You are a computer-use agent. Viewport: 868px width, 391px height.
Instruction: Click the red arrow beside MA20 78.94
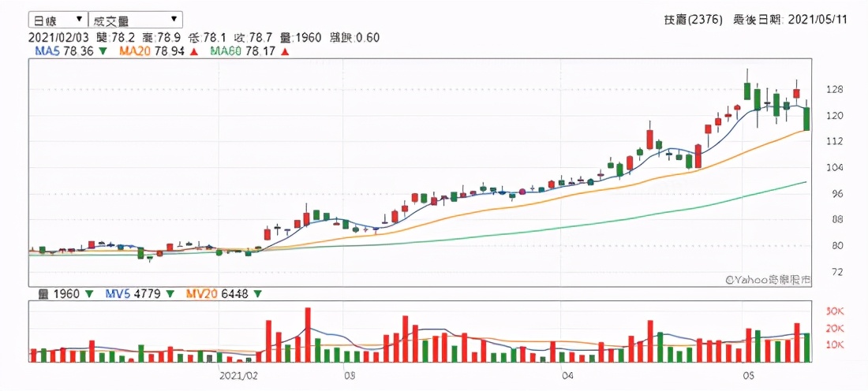tap(194, 52)
